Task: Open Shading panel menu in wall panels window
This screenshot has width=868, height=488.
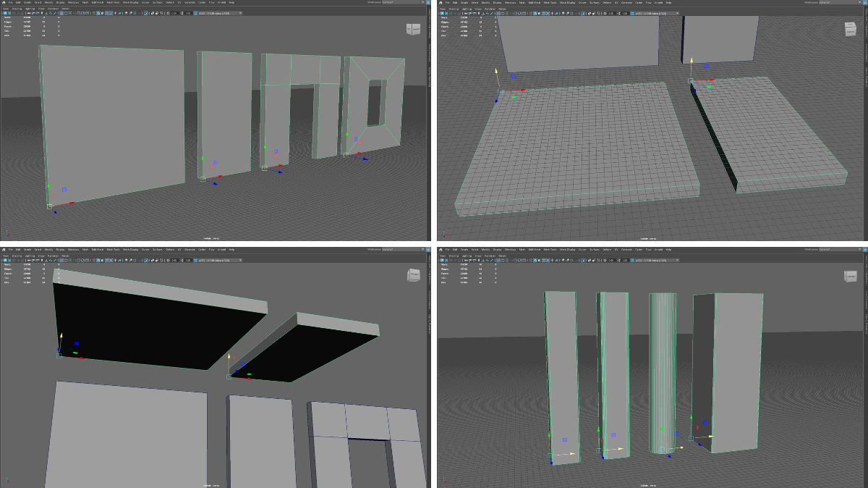Action: (x=17, y=9)
